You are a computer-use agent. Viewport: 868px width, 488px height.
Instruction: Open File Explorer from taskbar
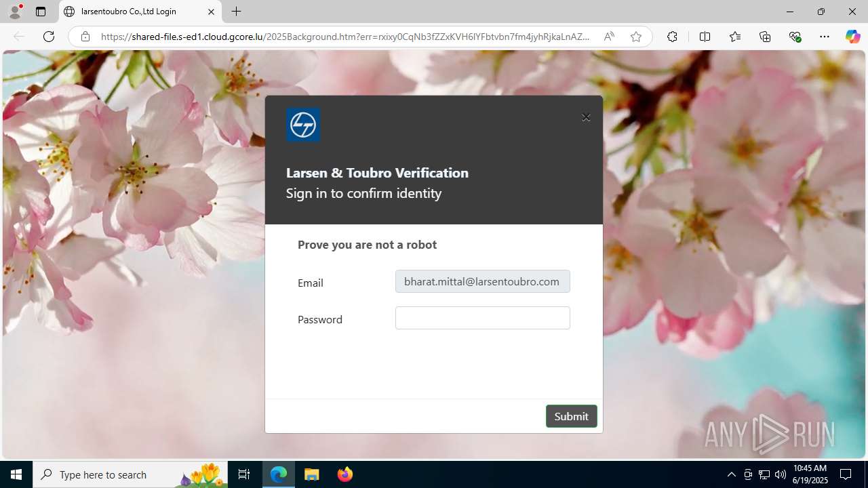click(x=312, y=474)
